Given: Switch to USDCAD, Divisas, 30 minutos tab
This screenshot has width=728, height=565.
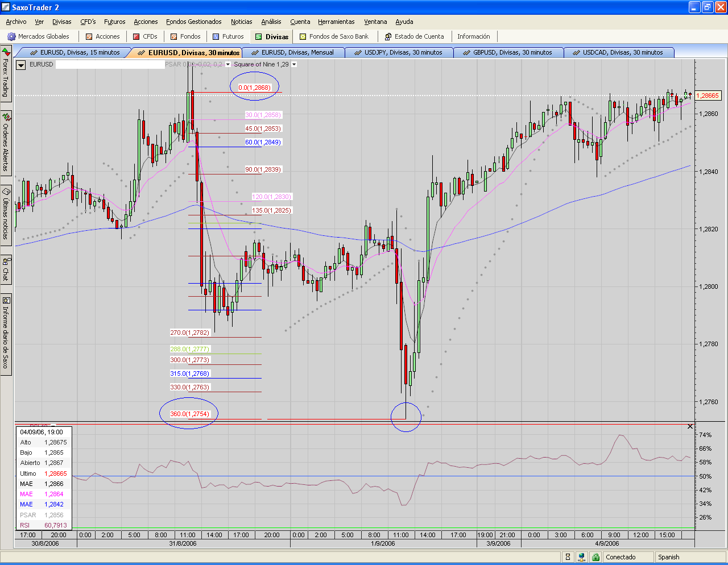Looking at the screenshot, I should coord(620,52).
